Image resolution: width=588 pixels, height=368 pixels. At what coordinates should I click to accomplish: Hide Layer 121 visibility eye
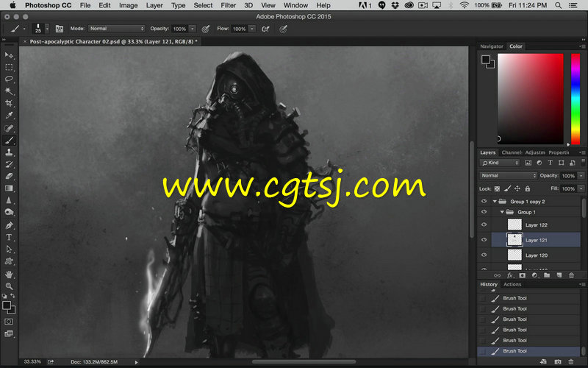click(x=484, y=240)
